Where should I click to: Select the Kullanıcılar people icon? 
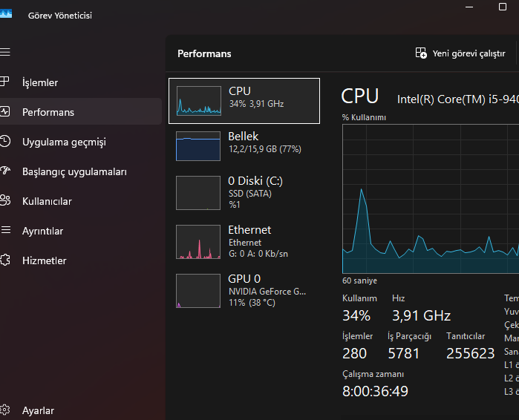click(x=5, y=200)
